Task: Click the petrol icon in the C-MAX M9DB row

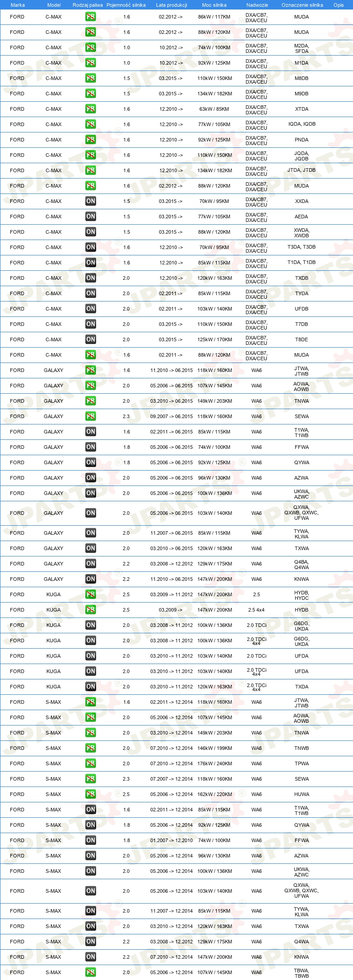Action: point(91,94)
